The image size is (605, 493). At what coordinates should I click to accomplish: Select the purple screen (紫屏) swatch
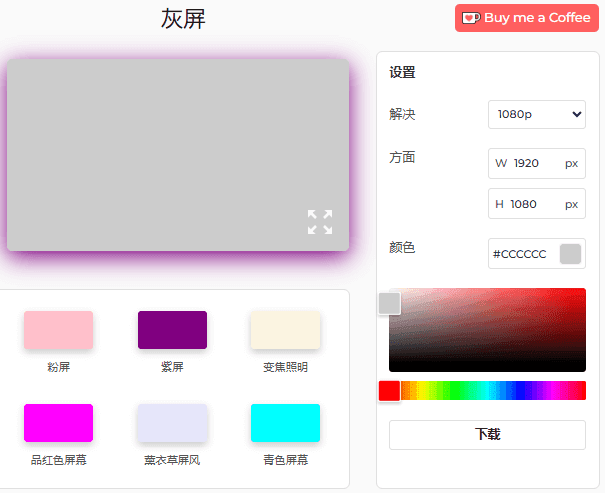[172, 330]
